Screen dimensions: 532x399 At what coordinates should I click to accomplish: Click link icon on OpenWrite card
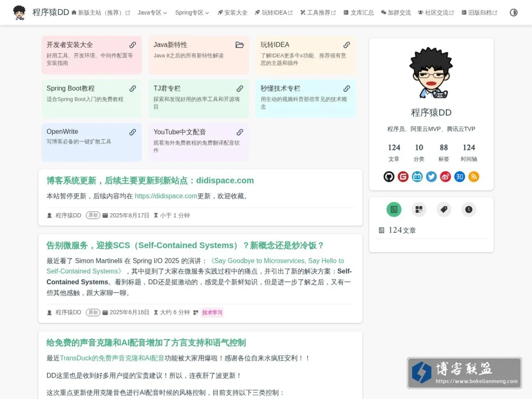(133, 132)
